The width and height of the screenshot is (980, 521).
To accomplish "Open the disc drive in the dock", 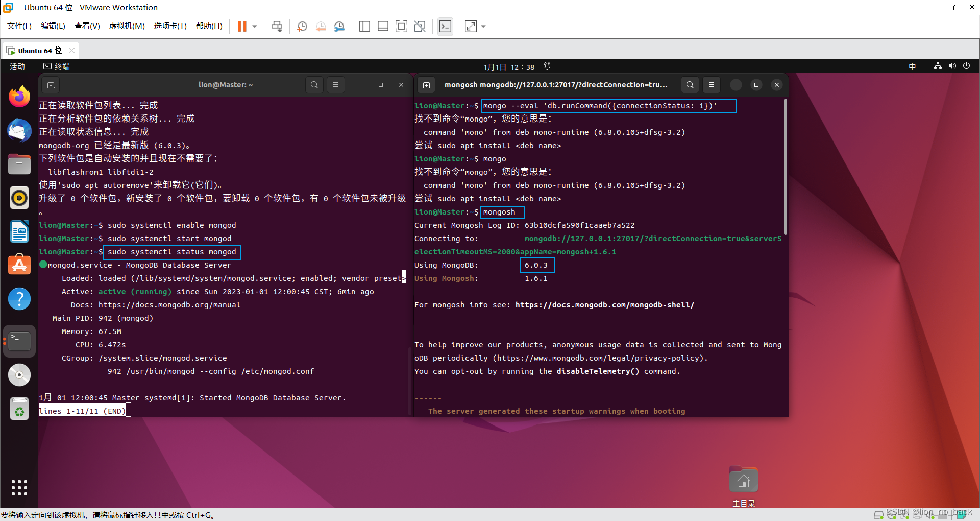I will click(19, 375).
